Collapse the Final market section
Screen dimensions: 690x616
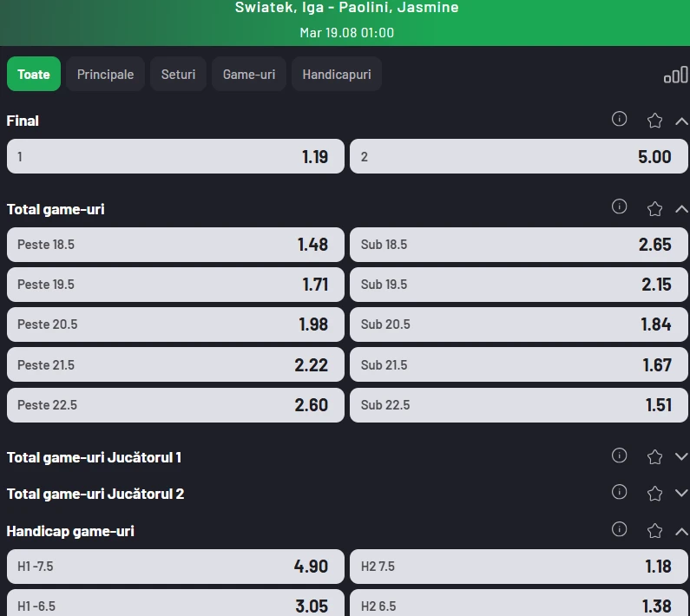681,121
